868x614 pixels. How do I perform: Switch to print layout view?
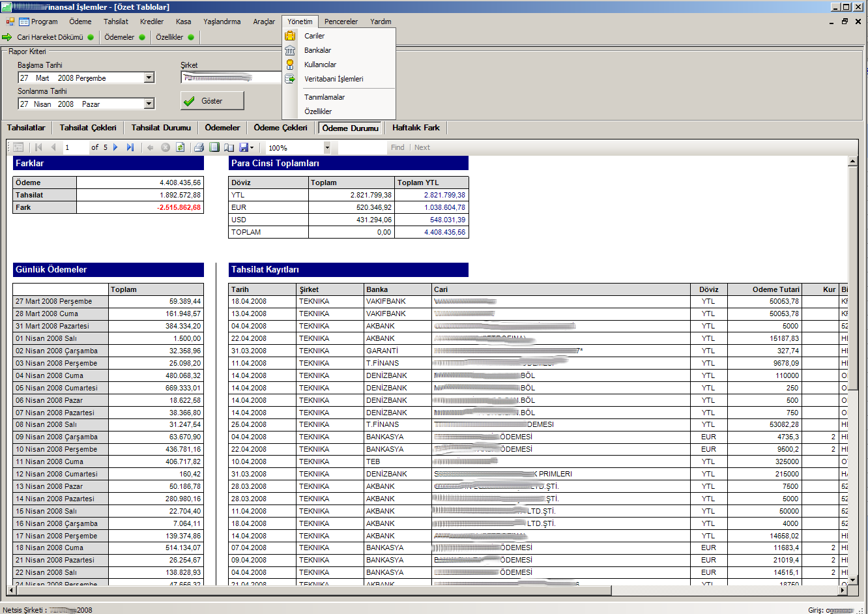coord(214,147)
